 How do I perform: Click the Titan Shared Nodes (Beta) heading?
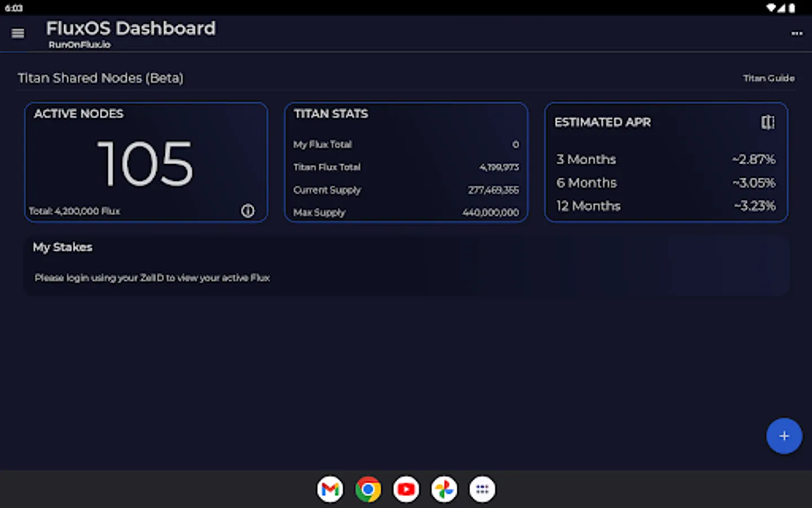click(100, 78)
